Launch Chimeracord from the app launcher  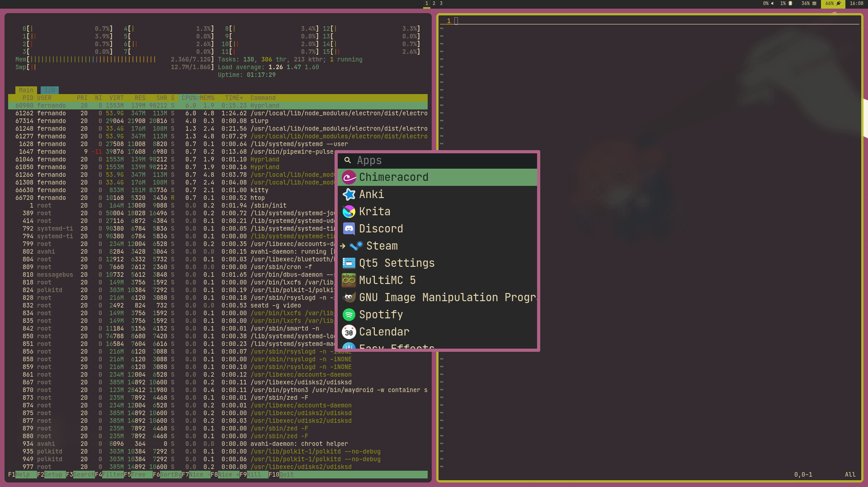[437, 177]
